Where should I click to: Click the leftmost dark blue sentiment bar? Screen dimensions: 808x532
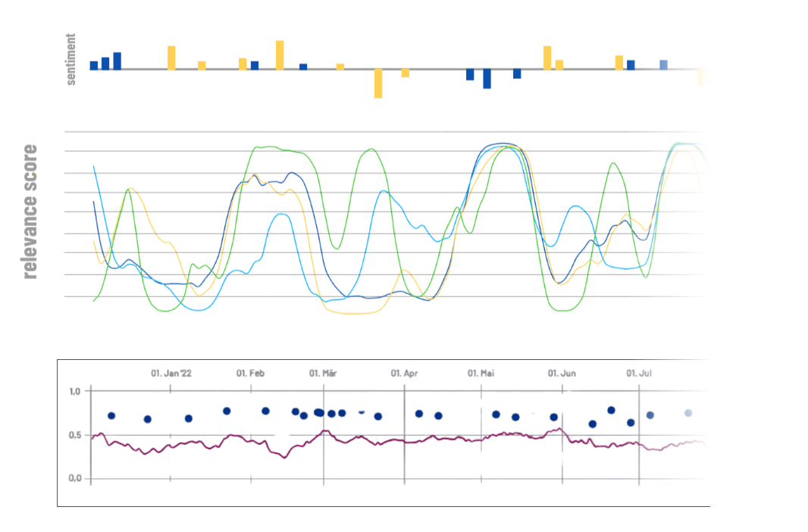(94, 65)
